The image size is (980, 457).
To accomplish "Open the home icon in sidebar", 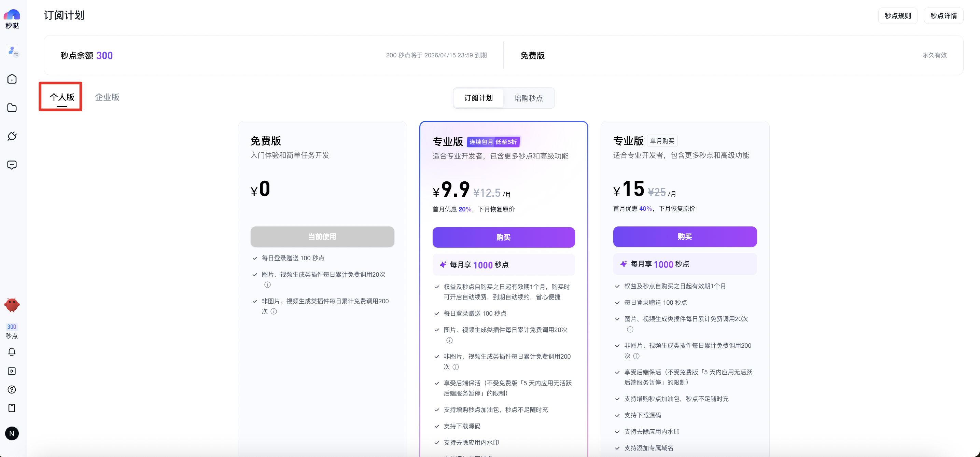I will point(12,79).
